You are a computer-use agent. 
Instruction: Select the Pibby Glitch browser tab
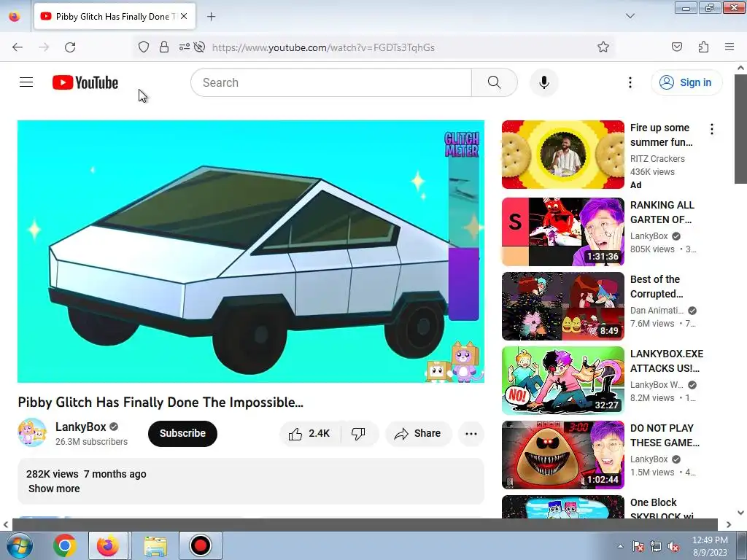click(x=115, y=16)
